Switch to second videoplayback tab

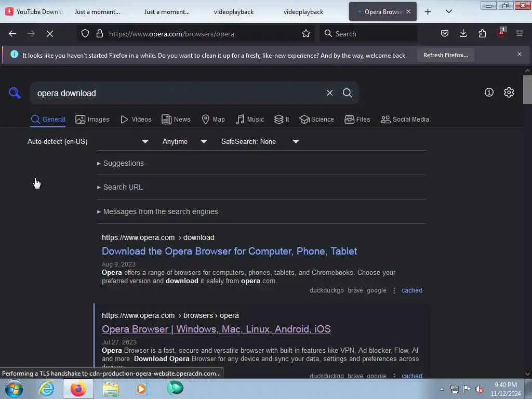pos(303,12)
